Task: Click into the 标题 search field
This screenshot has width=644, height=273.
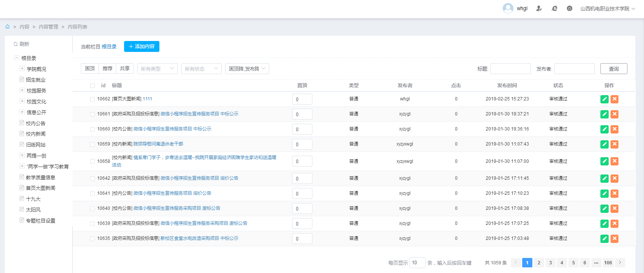Action: coord(510,69)
